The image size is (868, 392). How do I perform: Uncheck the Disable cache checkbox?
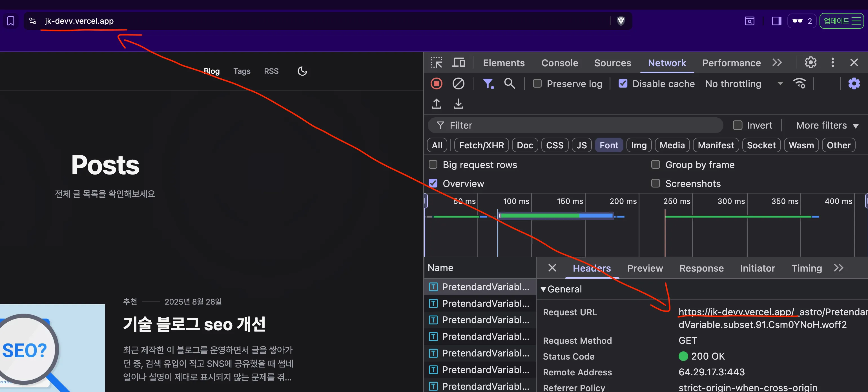click(x=623, y=83)
